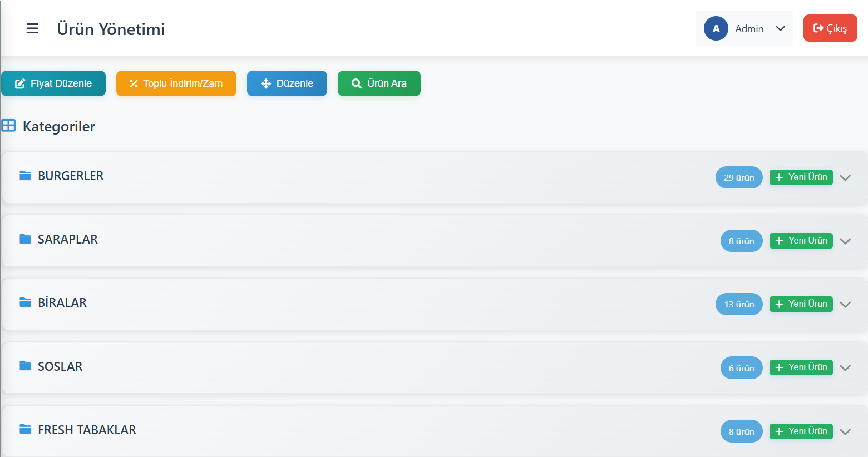Click the 13 ürün badge in BİRALAR
This screenshot has width=868, height=457.
tap(738, 304)
